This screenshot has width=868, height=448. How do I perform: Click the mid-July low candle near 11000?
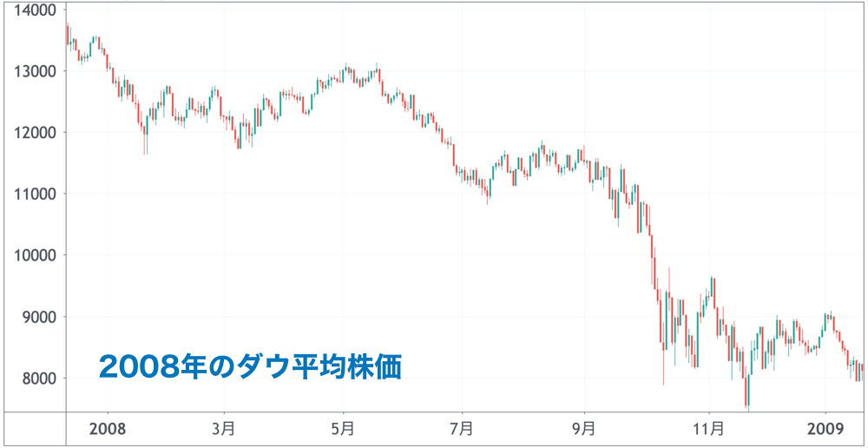click(488, 194)
